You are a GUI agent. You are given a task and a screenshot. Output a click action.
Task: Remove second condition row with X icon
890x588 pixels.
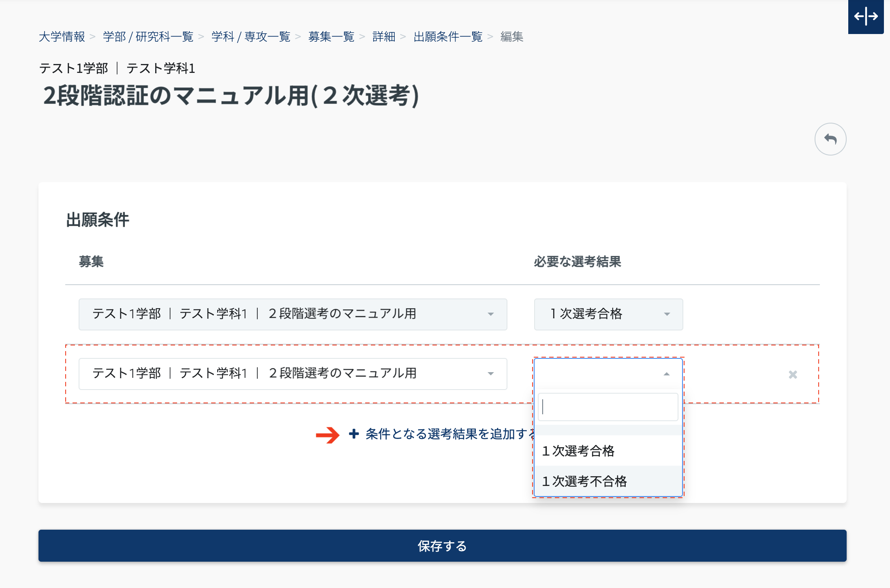point(793,375)
